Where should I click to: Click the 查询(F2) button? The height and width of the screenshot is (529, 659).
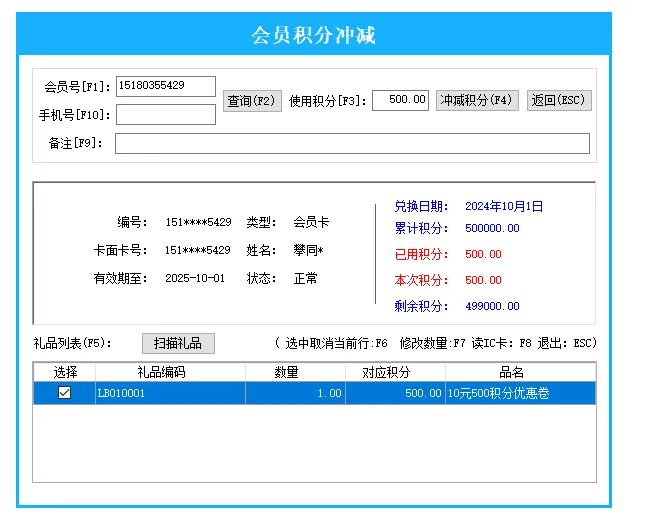(x=252, y=101)
